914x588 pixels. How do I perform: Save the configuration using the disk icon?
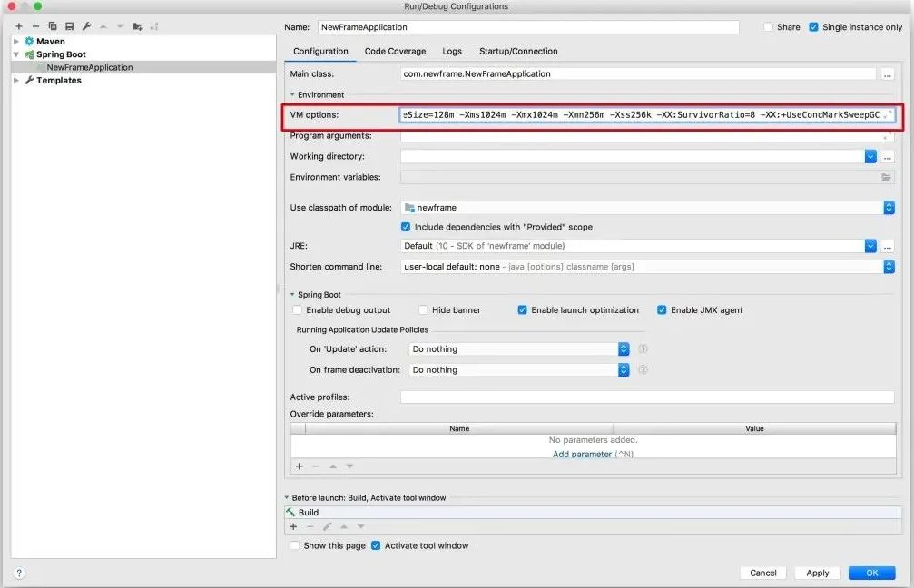[69, 26]
